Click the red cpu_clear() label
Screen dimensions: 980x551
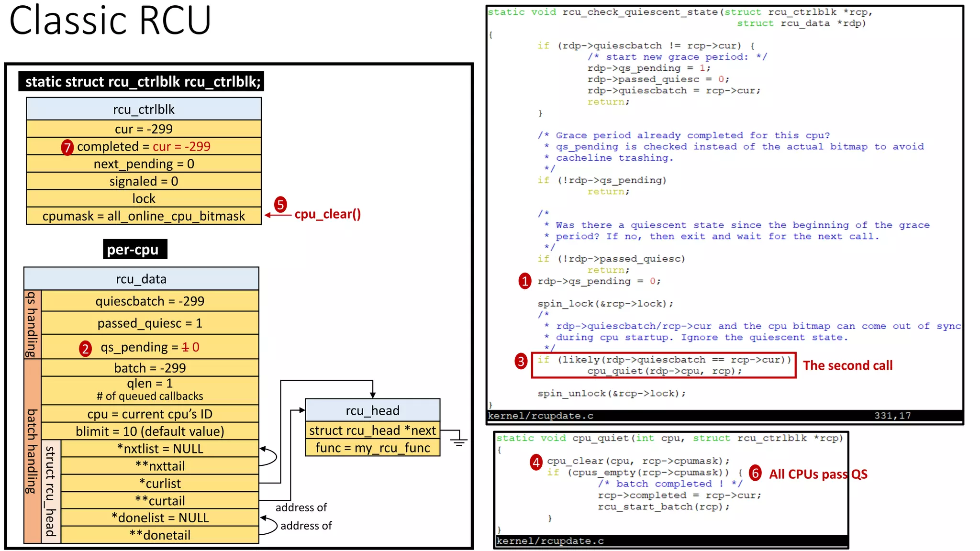pyautogui.click(x=327, y=214)
